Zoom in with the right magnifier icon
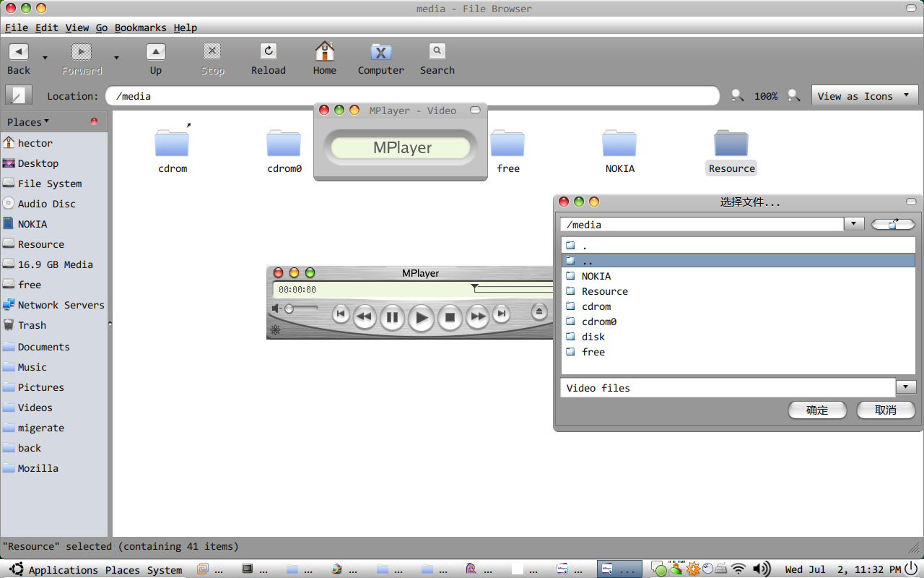 coord(793,95)
